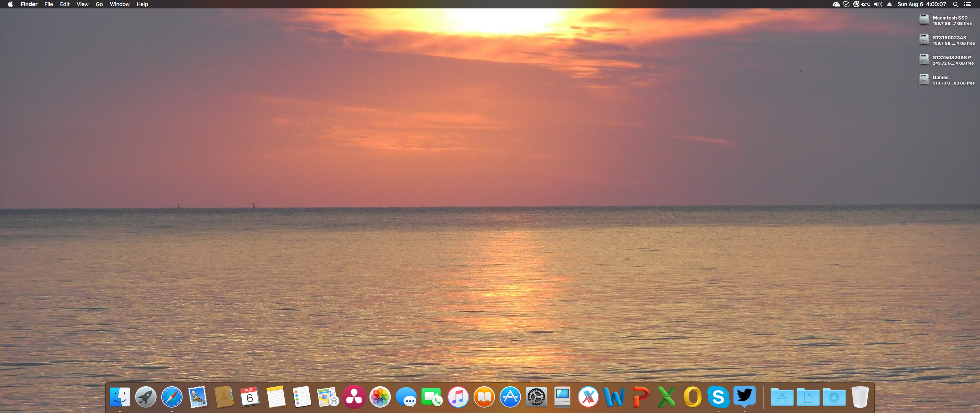The width and height of the screenshot is (980, 413).
Task: Open the Photos app
Action: (x=380, y=397)
